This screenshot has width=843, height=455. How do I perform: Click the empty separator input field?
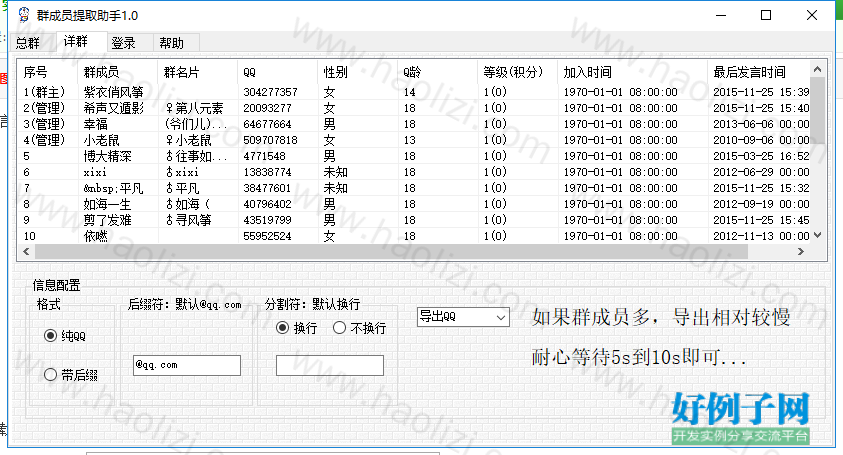pos(330,365)
